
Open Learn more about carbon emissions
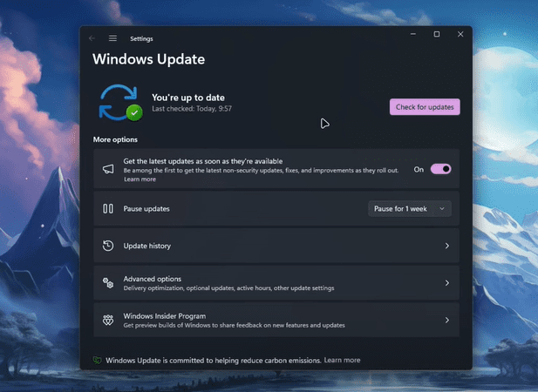pyautogui.click(x=342, y=360)
